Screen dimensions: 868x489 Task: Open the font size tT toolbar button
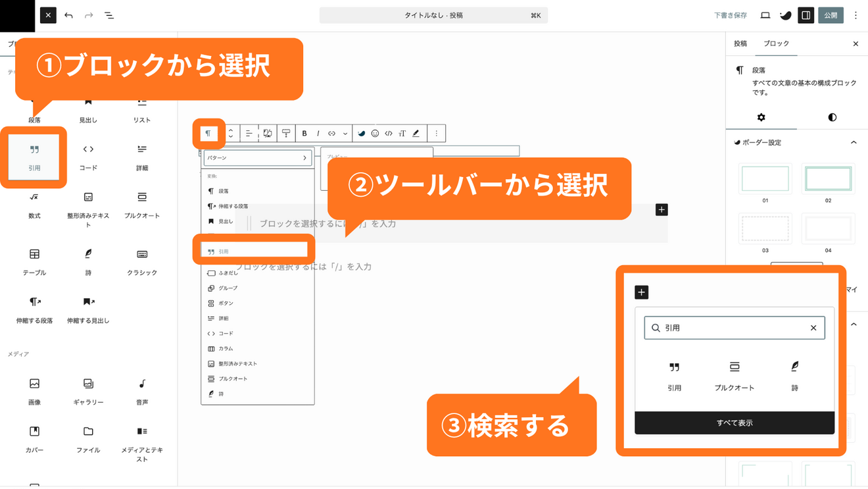pyautogui.click(x=402, y=134)
